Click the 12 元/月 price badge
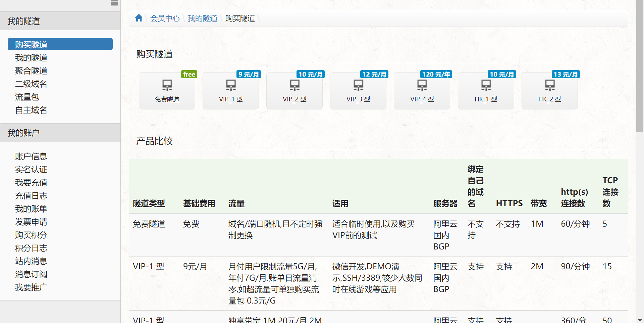The height and width of the screenshot is (323, 644). [374, 74]
